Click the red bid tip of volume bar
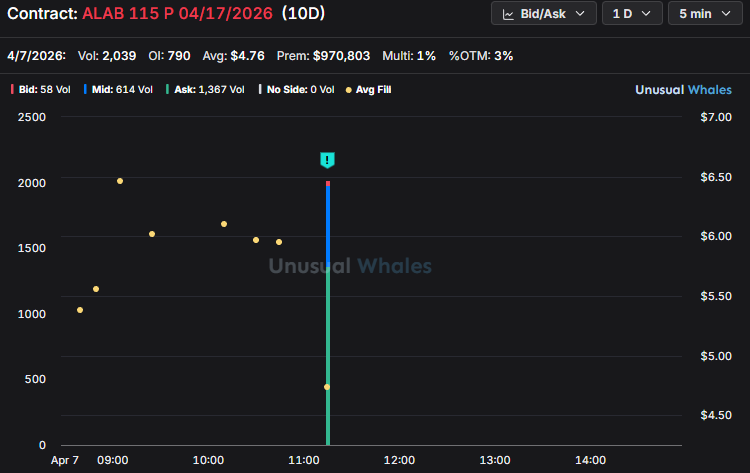 328,183
